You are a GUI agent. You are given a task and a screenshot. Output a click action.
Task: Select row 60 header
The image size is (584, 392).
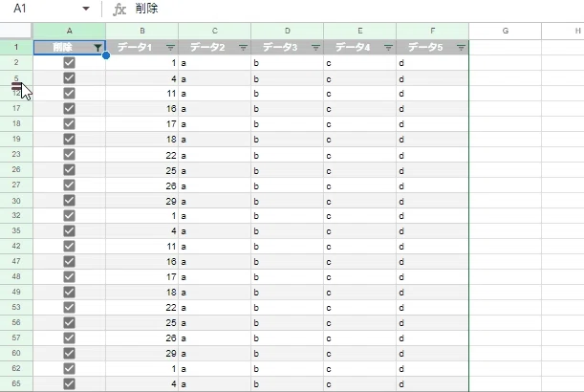pos(16,353)
